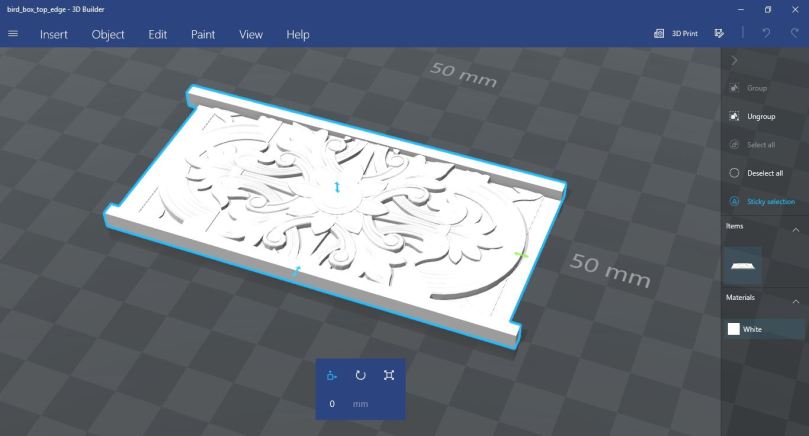Click the undo arrow
Viewport: 809px width, 436px height.
[766, 34]
